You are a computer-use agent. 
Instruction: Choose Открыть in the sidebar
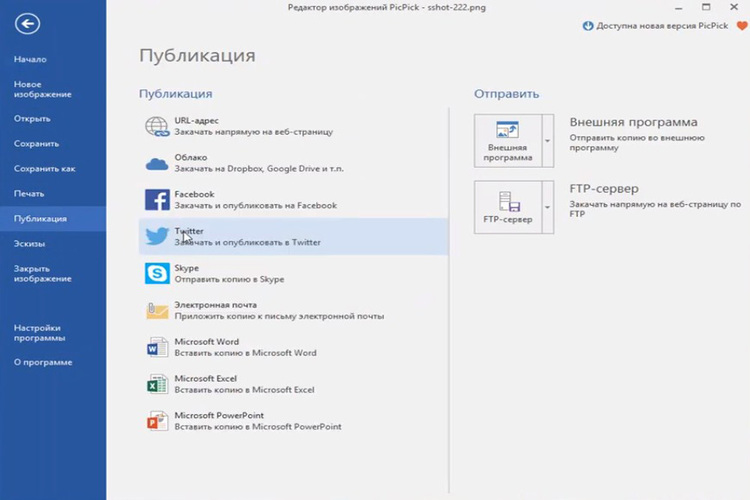[x=32, y=119]
